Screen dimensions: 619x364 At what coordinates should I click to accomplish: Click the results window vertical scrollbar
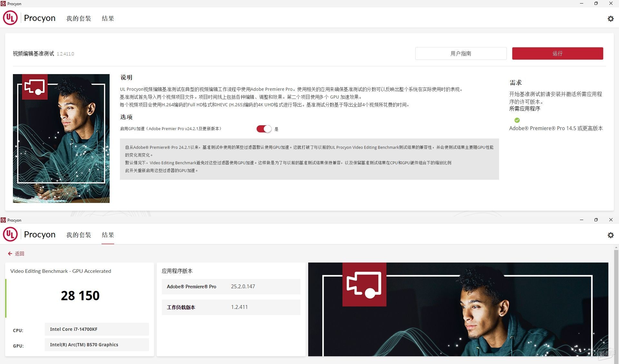tap(616, 306)
